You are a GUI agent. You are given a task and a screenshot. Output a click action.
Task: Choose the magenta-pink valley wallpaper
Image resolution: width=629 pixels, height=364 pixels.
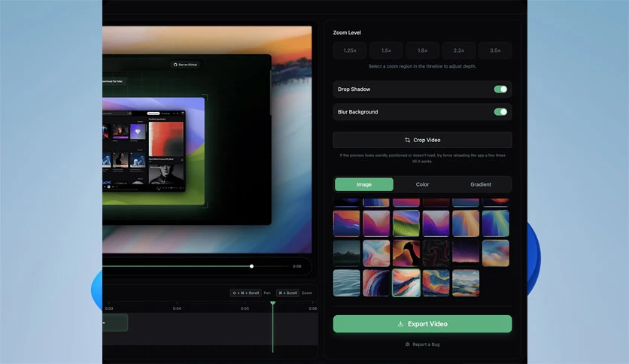click(x=376, y=223)
